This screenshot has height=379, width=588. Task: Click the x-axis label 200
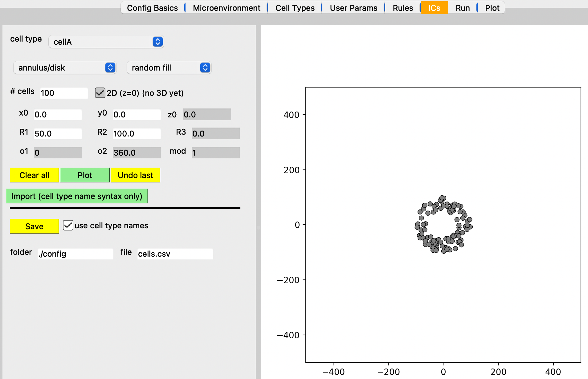tap(498, 372)
